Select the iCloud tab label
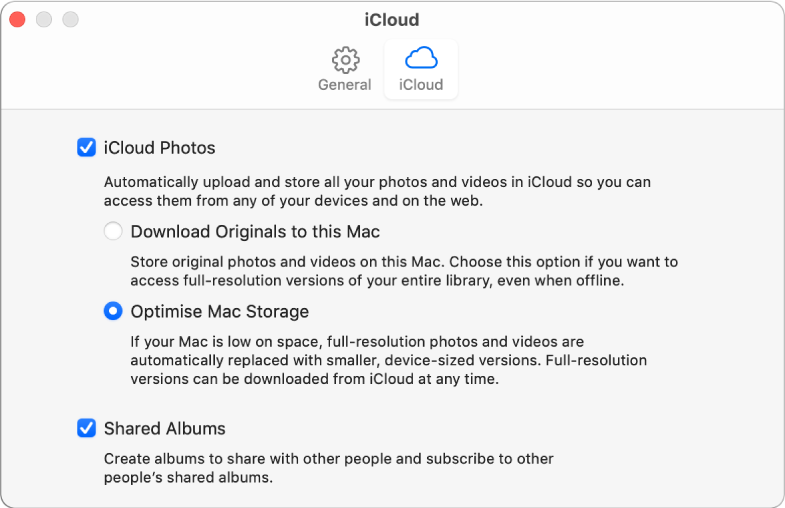This screenshot has width=785, height=508. coord(421,85)
